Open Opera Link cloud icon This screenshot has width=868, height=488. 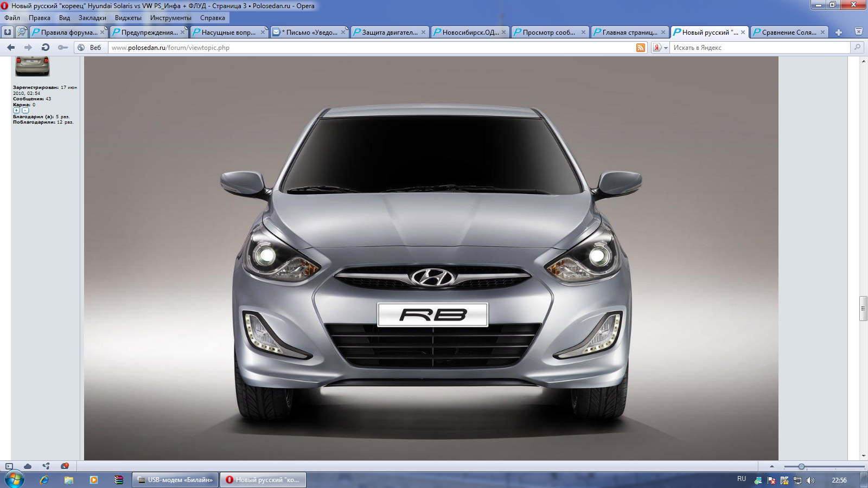[28, 466]
